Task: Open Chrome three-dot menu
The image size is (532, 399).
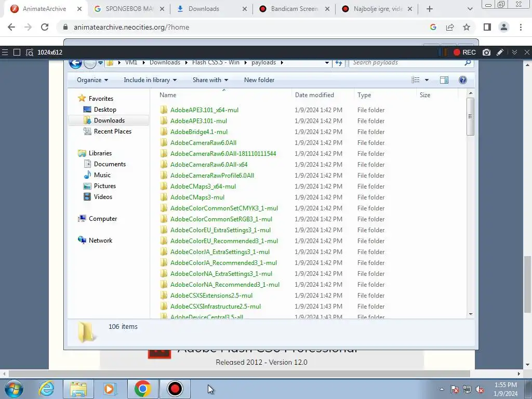Action: (521, 27)
